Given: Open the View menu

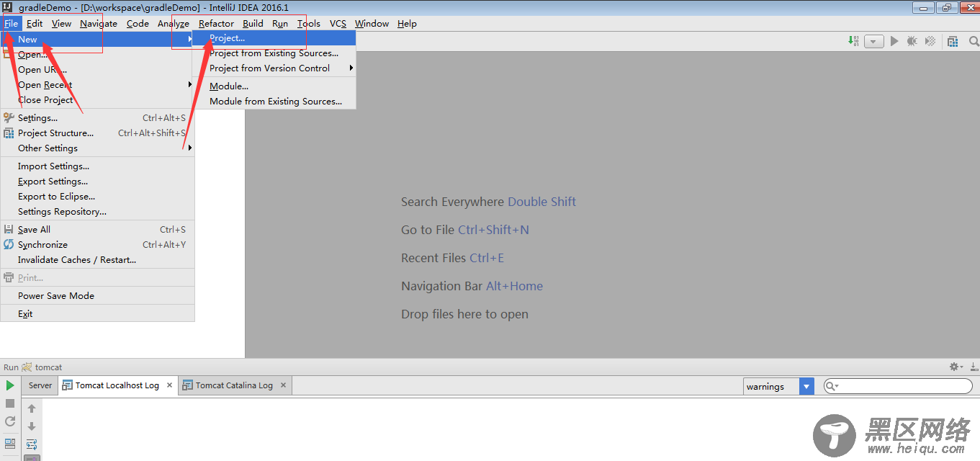Looking at the screenshot, I should coord(61,23).
